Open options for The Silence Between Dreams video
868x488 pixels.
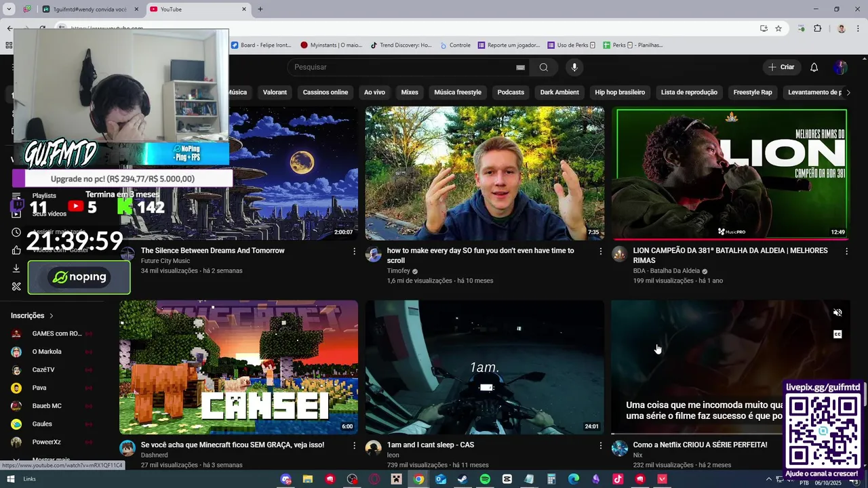pos(354,251)
